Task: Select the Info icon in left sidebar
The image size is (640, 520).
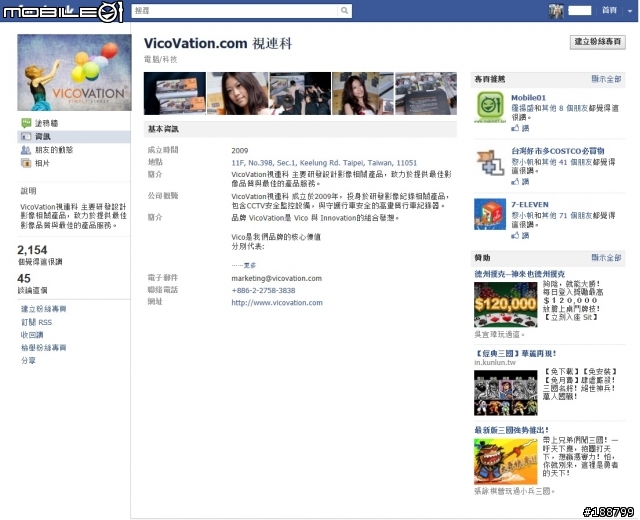Action: point(26,136)
